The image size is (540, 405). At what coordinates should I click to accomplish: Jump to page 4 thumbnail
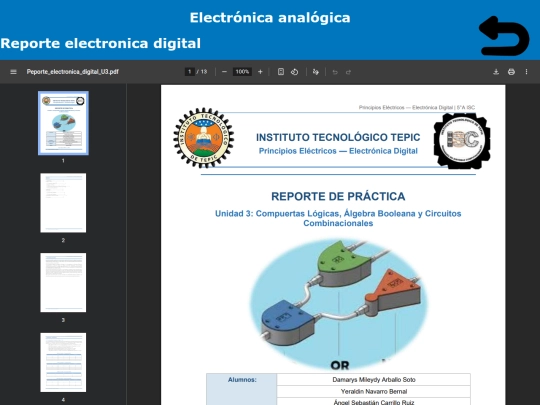click(x=63, y=362)
